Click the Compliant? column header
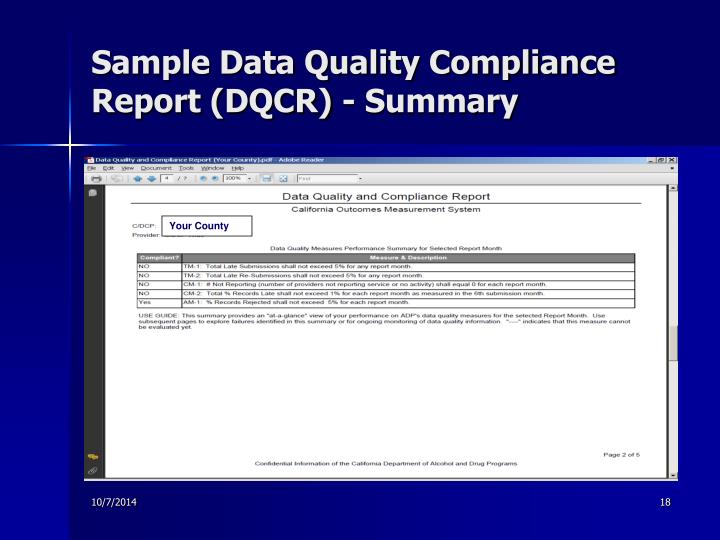720x540 pixels. click(x=159, y=258)
